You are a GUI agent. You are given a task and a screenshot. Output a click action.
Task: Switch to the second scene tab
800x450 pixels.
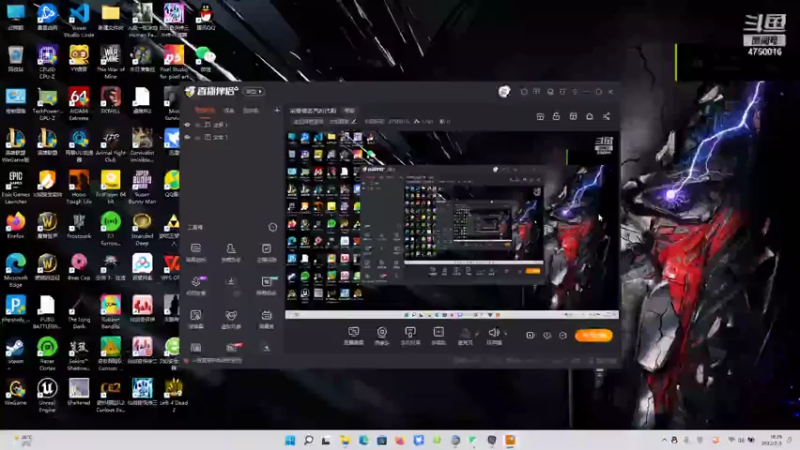(229, 110)
